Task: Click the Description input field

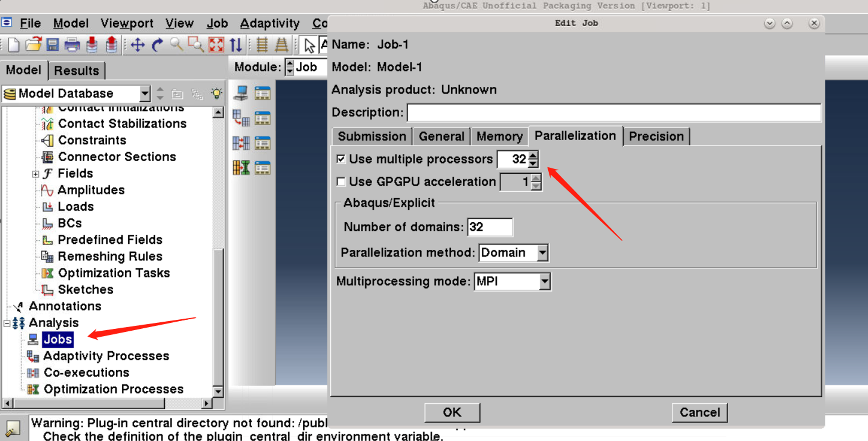Action: (614, 113)
